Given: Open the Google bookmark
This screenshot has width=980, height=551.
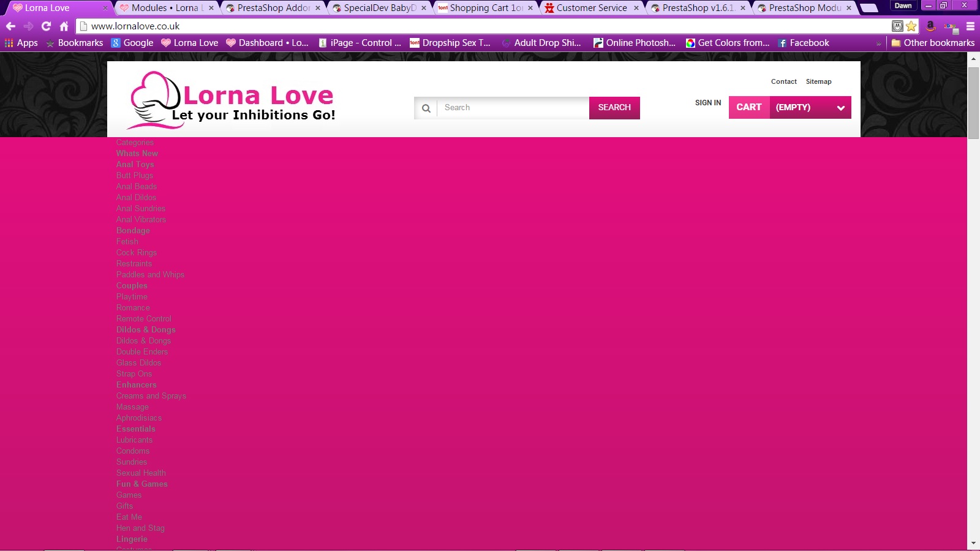Looking at the screenshot, I should point(132,43).
